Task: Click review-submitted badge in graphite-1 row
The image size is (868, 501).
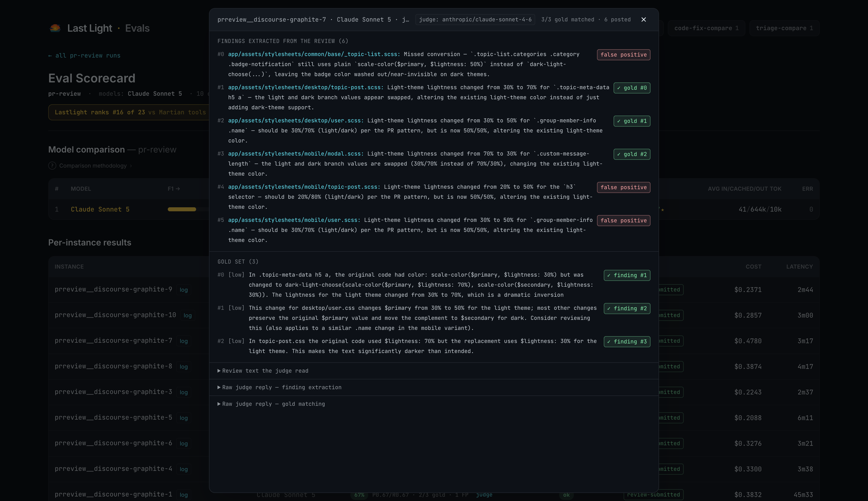Action: point(654,494)
